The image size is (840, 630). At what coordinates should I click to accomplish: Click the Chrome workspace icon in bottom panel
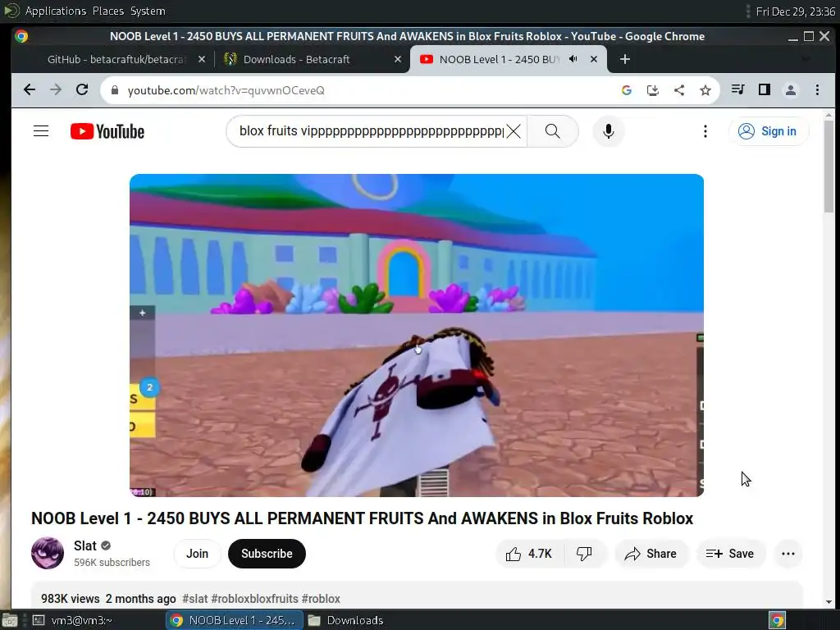pos(778,620)
